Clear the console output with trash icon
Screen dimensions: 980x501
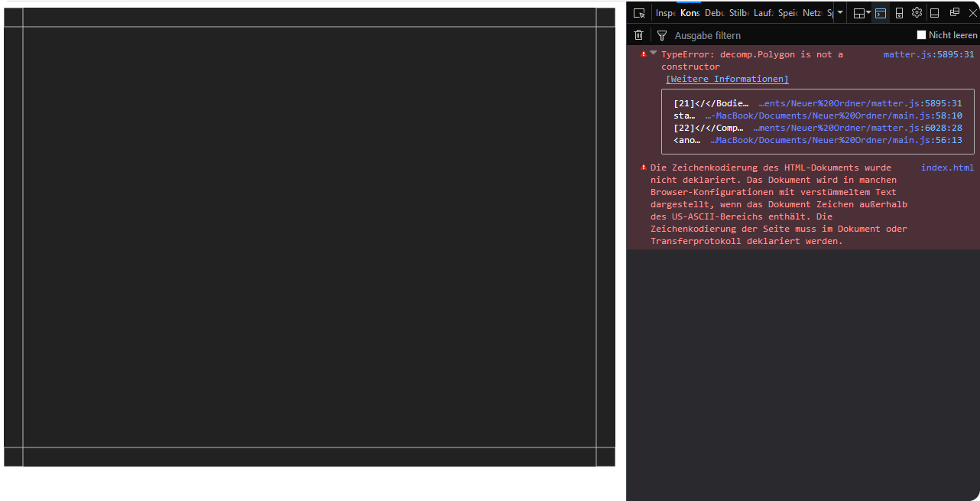(x=638, y=34)
